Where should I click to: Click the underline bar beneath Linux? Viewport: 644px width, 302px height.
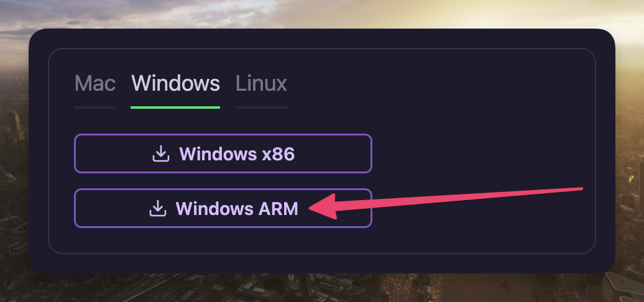[261, 108]
